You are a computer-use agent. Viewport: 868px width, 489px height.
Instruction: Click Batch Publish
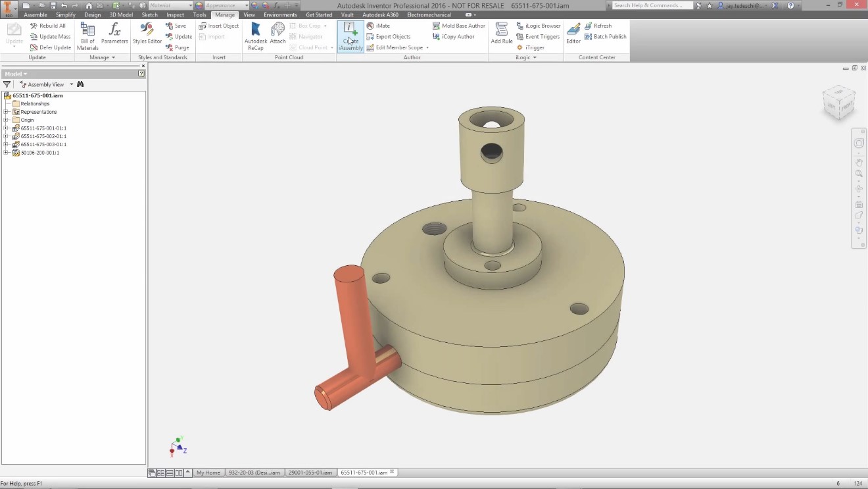point(606,37)
